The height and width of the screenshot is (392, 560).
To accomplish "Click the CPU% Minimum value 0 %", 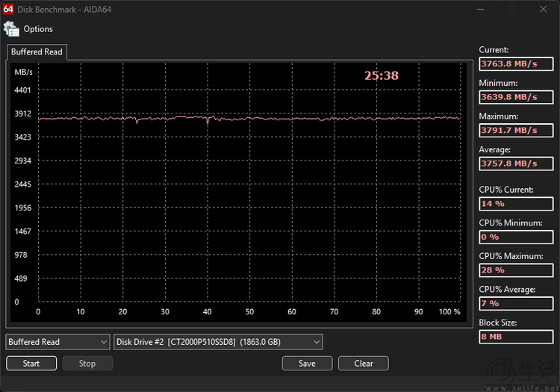I will 516,237.
